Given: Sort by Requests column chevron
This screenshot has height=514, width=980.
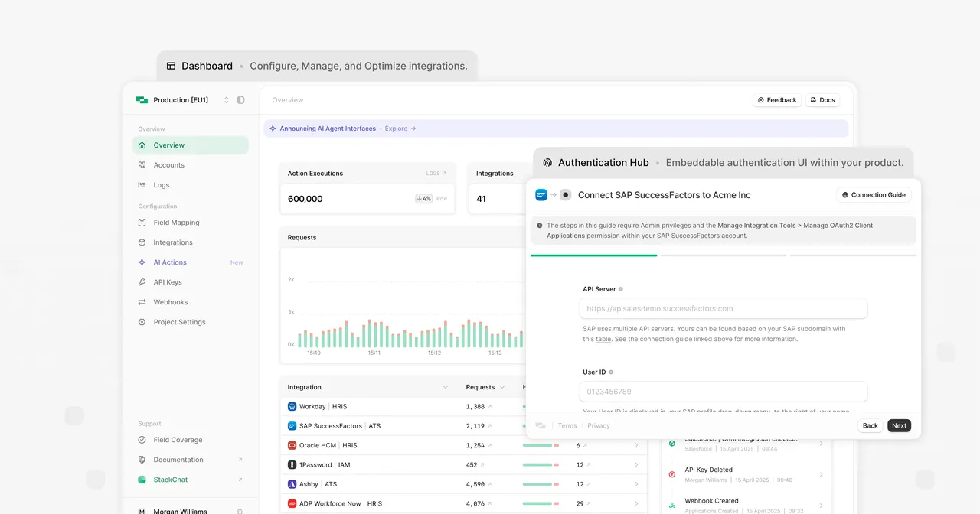Looking at the screenshot, I should point(502,387).
